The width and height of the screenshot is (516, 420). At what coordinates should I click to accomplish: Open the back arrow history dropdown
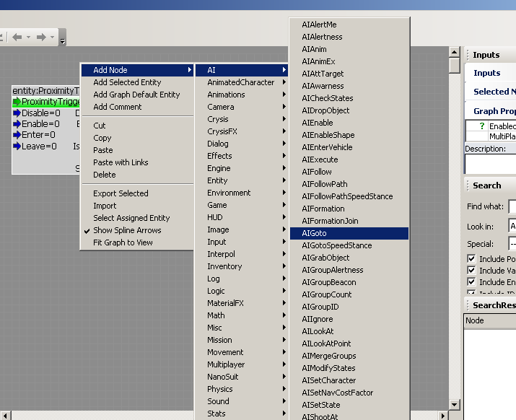point(28,38)
